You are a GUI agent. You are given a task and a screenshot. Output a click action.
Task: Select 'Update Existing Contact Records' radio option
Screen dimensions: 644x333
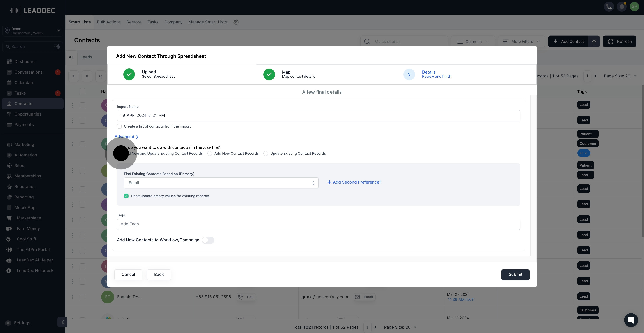coord(266,154)
